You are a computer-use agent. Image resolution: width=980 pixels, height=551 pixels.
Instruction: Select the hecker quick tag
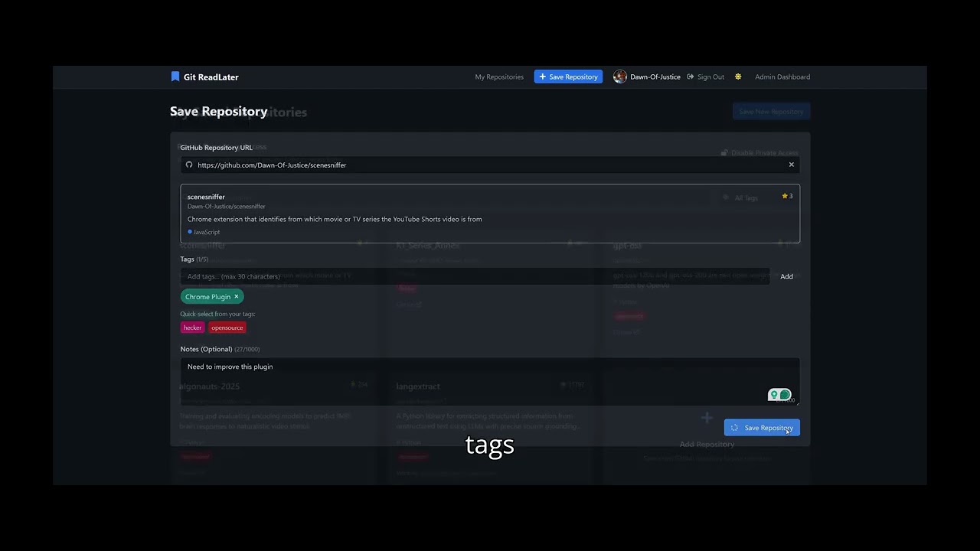coord(192,328)
